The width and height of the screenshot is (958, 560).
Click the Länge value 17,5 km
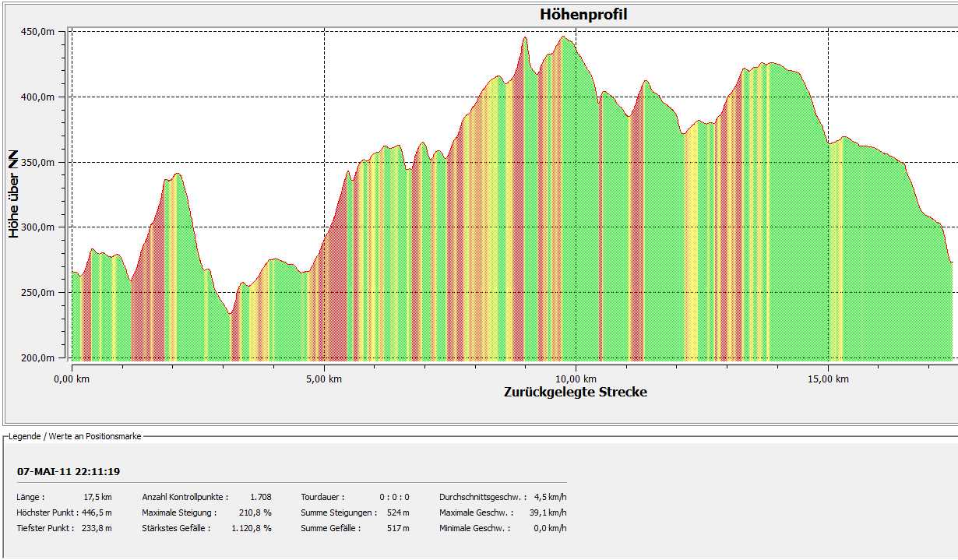[97, 497]
